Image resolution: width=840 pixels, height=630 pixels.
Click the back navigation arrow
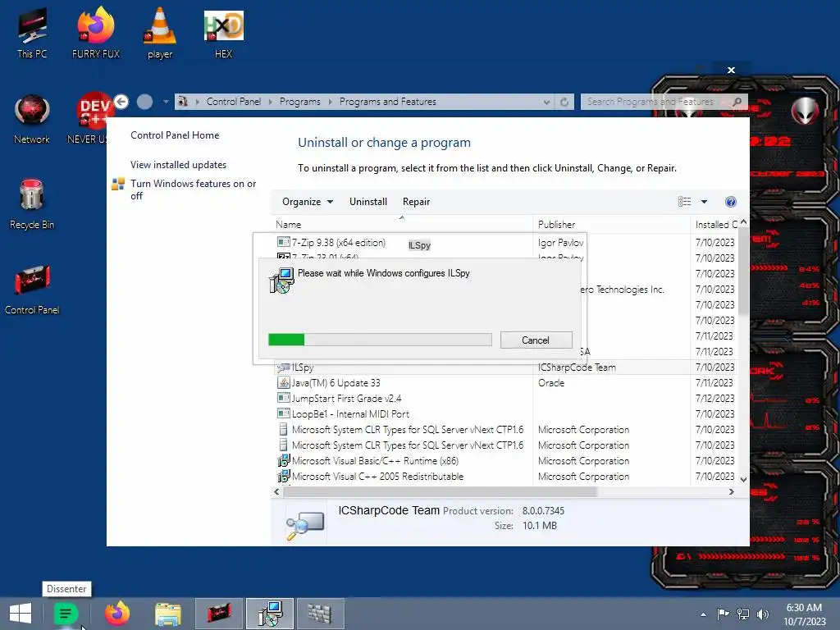[x=121, y=101]
